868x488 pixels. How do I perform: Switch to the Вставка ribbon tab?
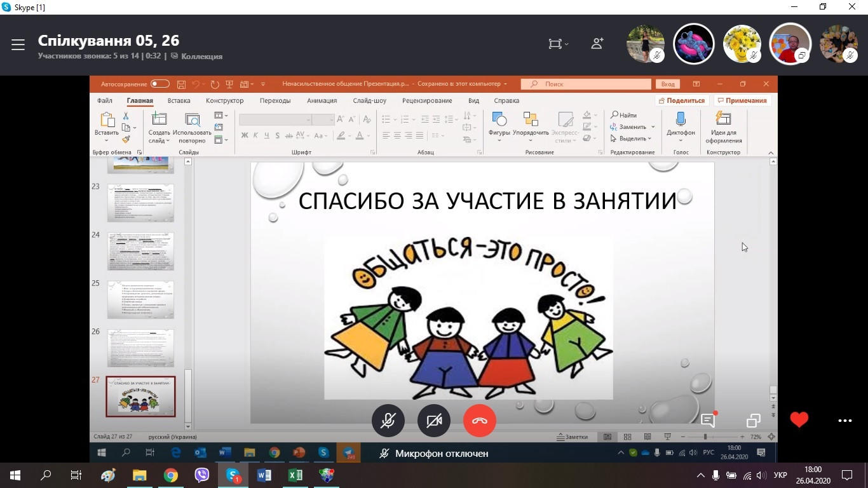click(179, 100)
